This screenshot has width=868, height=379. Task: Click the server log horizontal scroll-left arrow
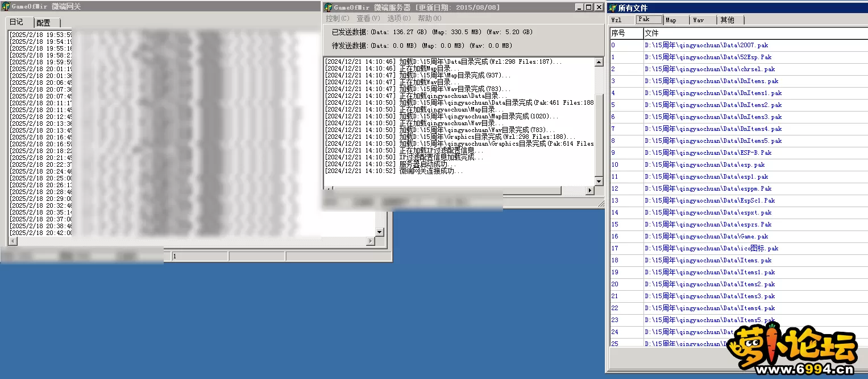click(329, 189)
